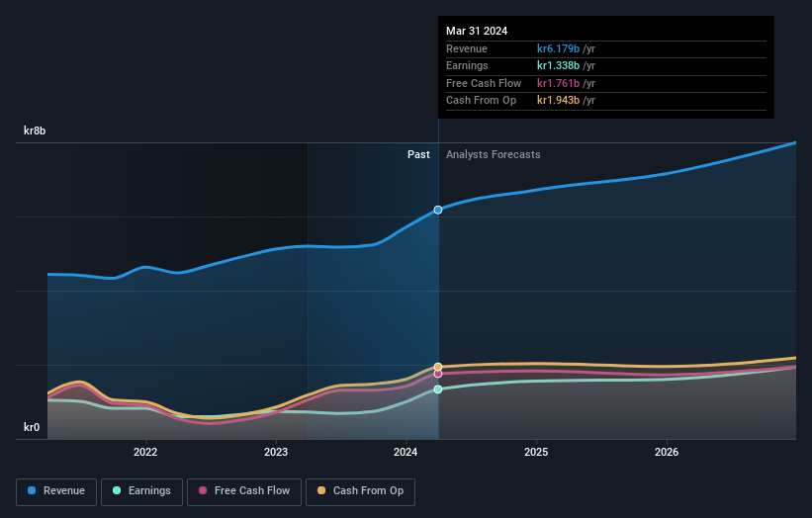Click the kr8b y-axis label

(x=35, y=130)
